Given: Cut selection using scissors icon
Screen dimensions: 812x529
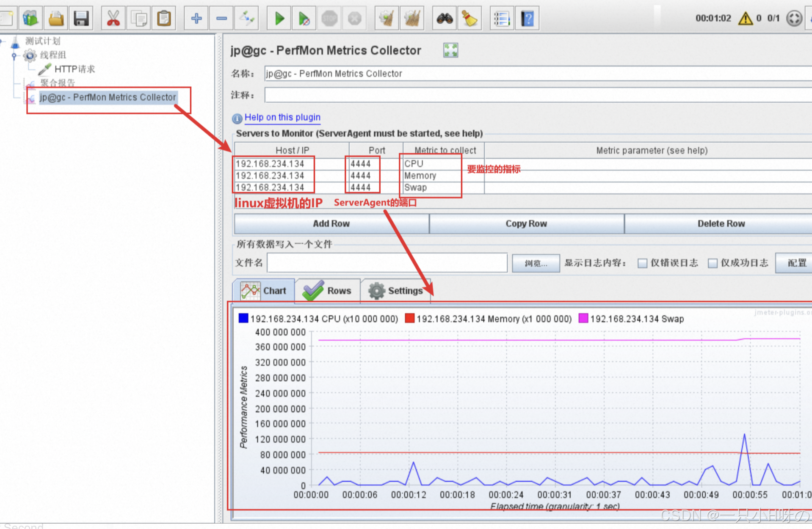Looking at the screenshot, I should click(x=113, y=18).
